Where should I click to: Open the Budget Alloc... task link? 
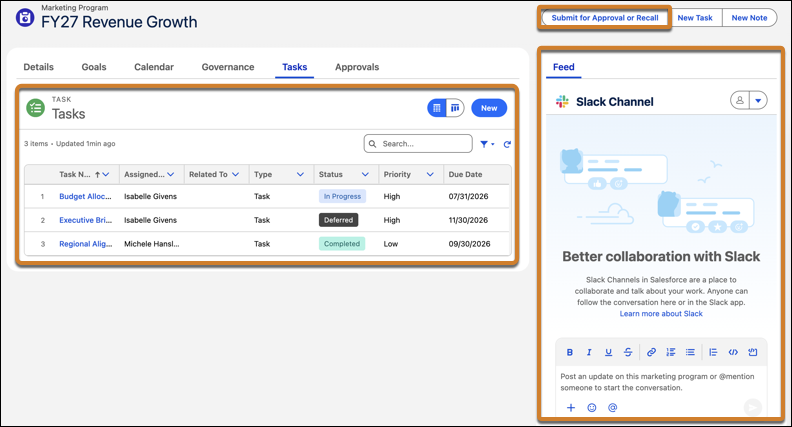tap(85, 196)
